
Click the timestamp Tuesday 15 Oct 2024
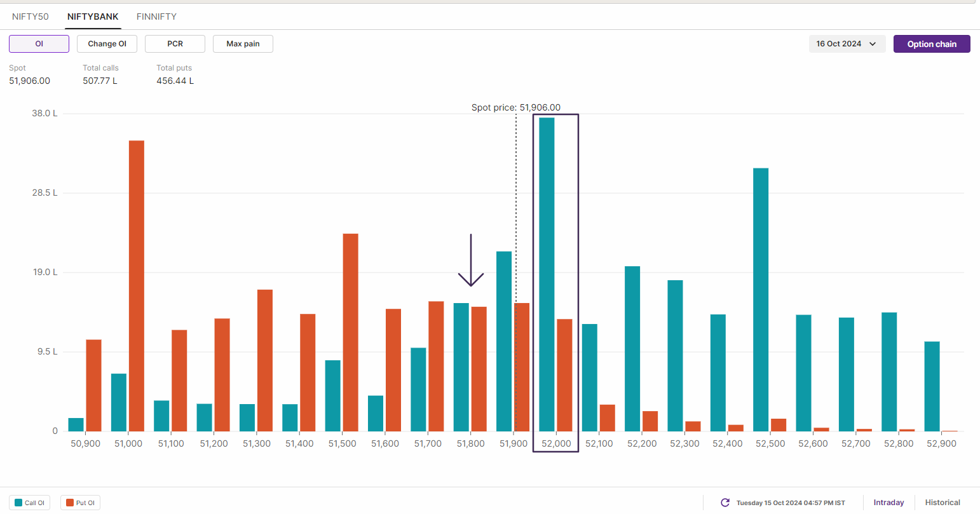click(791, 503)
